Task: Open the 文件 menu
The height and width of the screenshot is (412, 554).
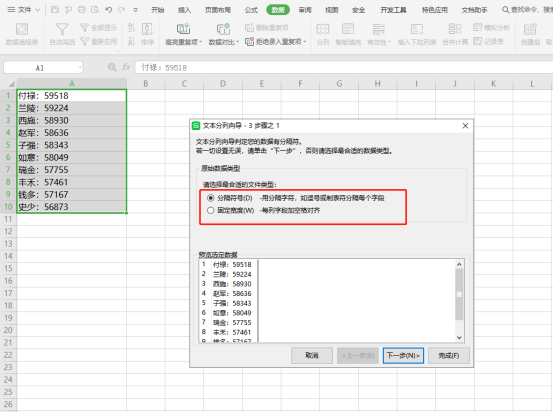Action: click(x=24, y=10)
